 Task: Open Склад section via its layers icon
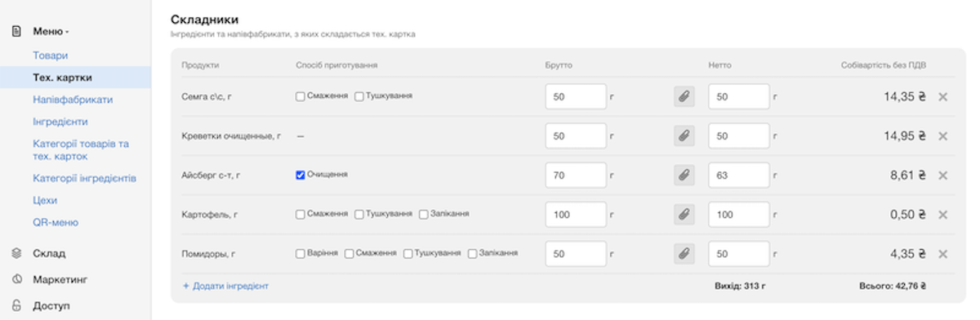[x=16, y=253]
